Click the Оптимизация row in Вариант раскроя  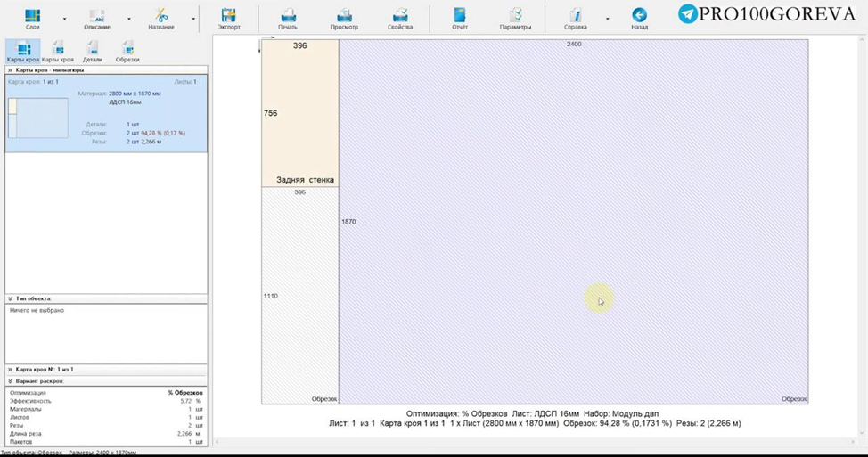tap(106, 393)
